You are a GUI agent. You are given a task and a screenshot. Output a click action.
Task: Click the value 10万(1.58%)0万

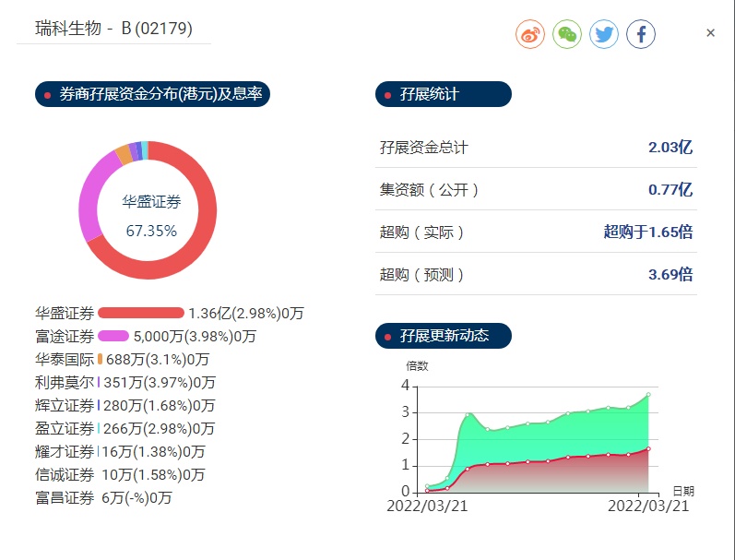coord(153,474)
